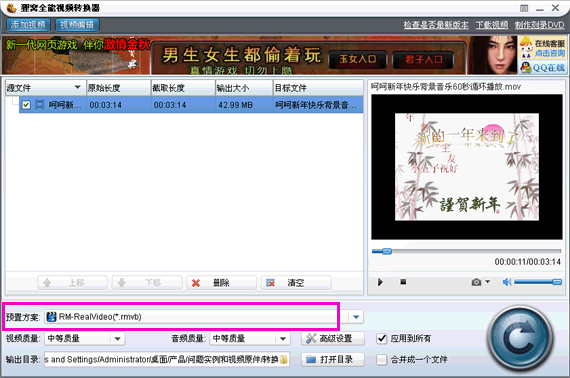Click the 上移 move up button

(72, 283)
